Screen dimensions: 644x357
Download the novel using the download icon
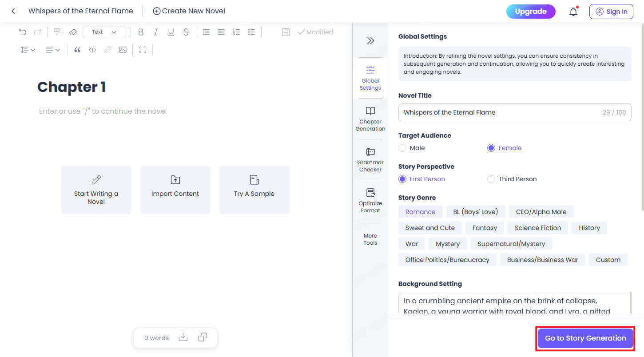tap(183, 337)
